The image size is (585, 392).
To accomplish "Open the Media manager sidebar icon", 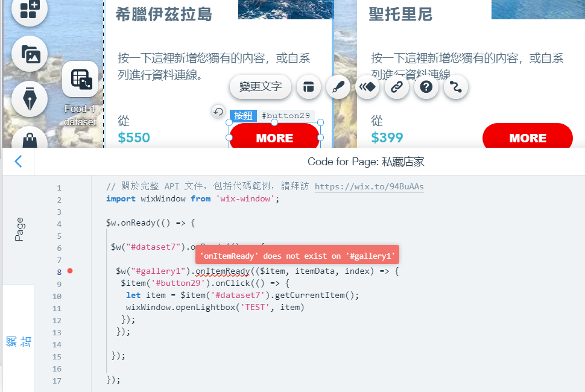I will [x=30, y=54].
